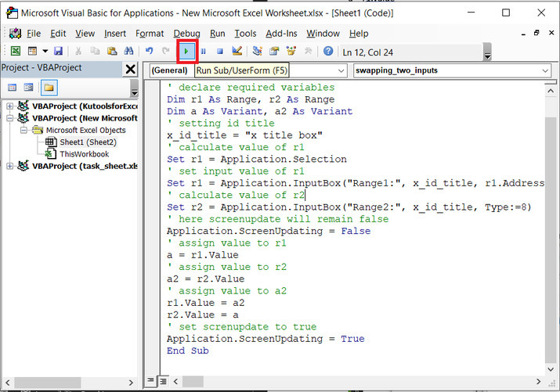Open the swapping_two_inputs procedure dropdown

click(x=545, y=70)
